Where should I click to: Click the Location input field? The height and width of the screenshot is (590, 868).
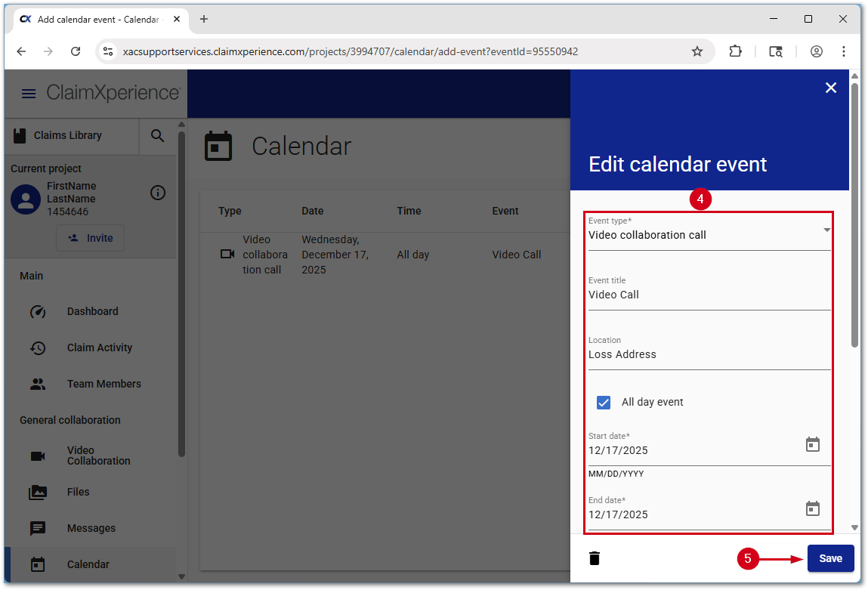click(709, 355)
